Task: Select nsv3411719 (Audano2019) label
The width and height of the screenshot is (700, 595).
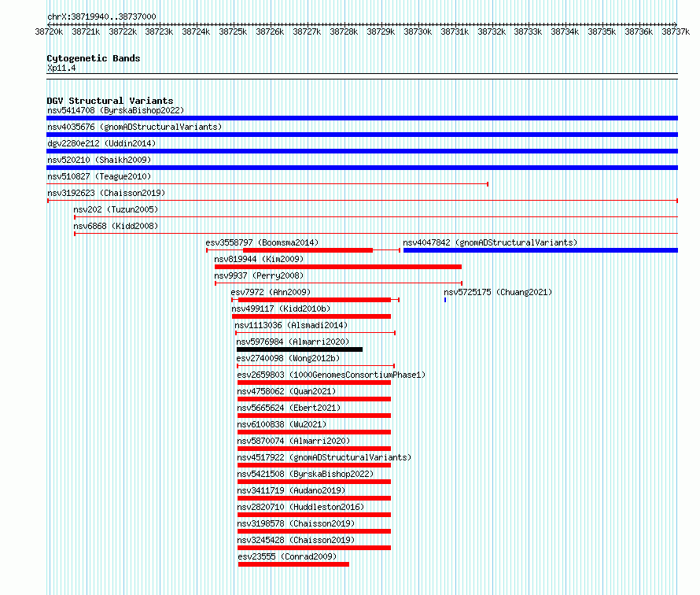Action: (291, 490)
